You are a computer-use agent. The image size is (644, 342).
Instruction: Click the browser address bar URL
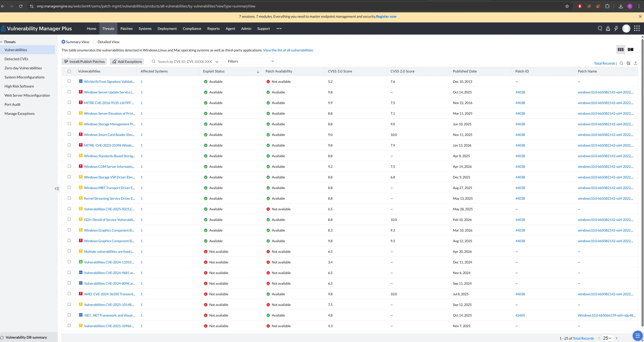[x=146, y=6]
